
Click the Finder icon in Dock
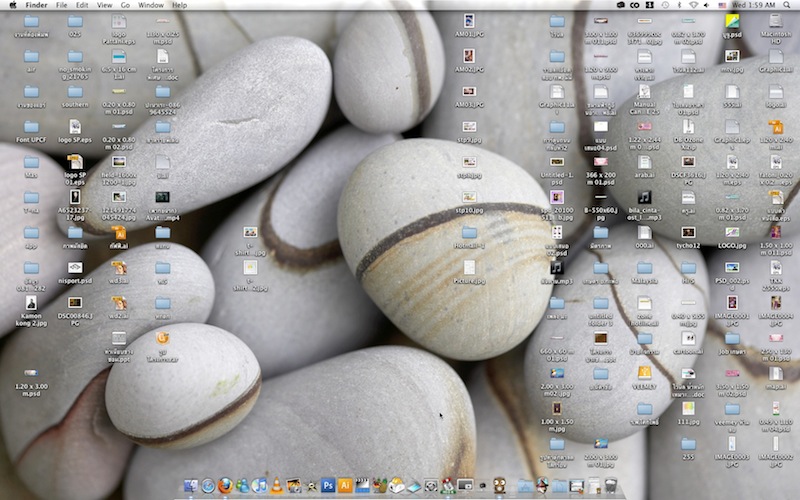click(191, 486)
